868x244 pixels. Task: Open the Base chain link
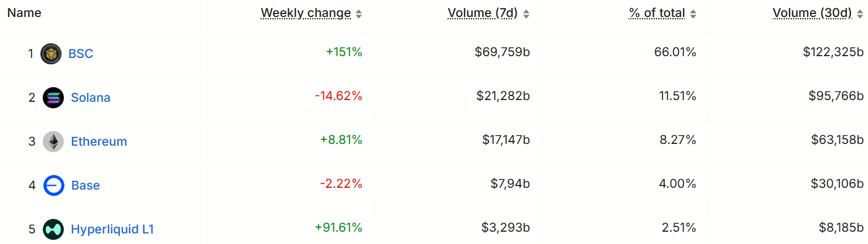86,185
